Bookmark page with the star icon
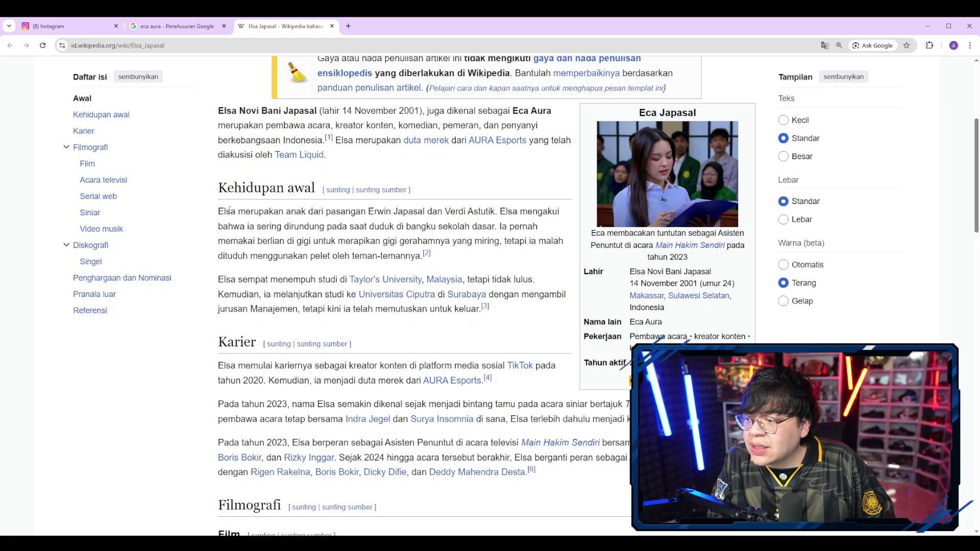 point(906,45)
